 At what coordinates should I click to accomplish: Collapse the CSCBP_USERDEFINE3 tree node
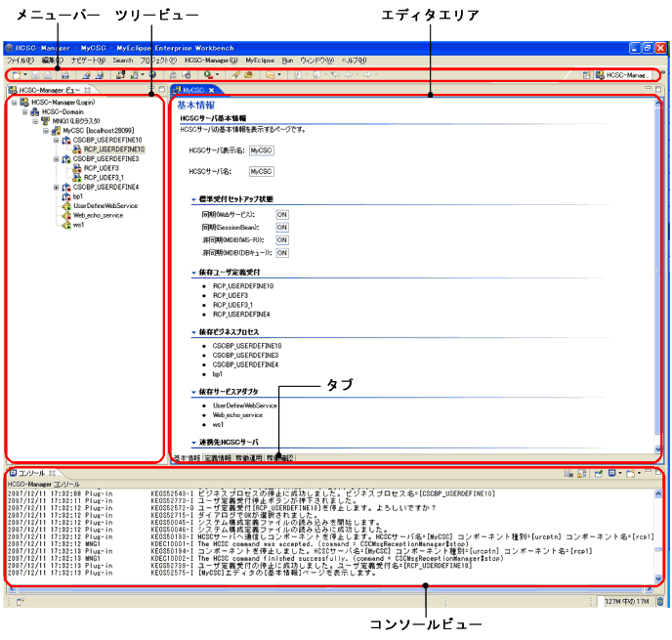tap(56, 159)
